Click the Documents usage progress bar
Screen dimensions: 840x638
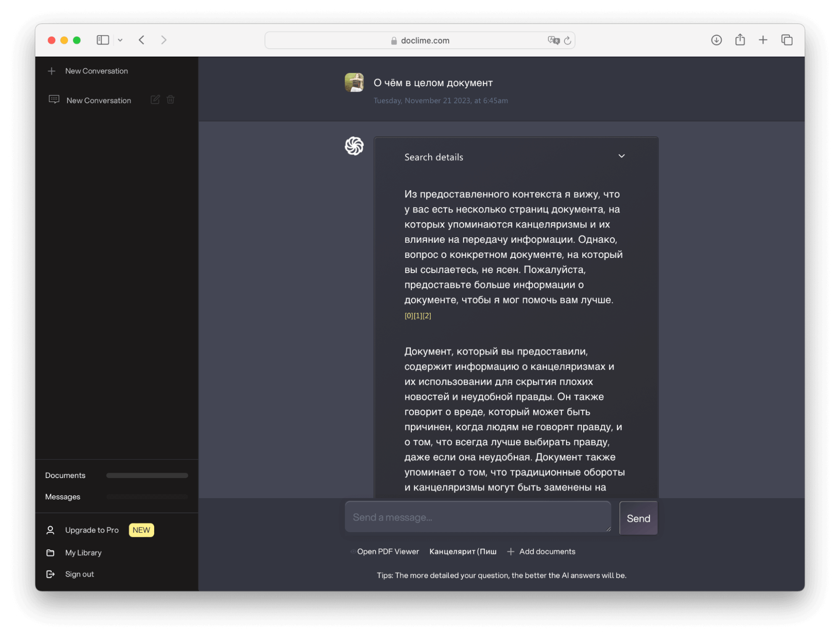tap(147, 475)
